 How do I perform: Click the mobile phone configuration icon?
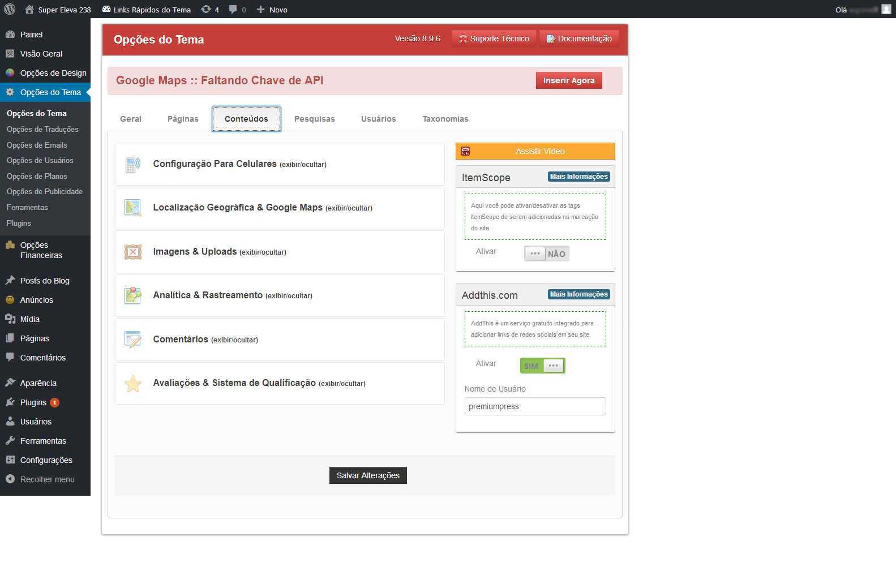(x=132, y=164)
